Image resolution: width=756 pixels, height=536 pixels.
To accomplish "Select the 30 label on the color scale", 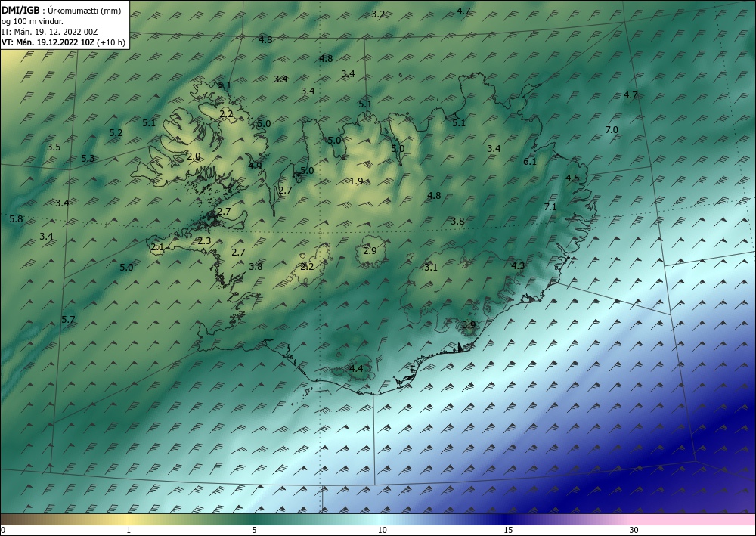I will pyautogui.click(x=634, y=531).
